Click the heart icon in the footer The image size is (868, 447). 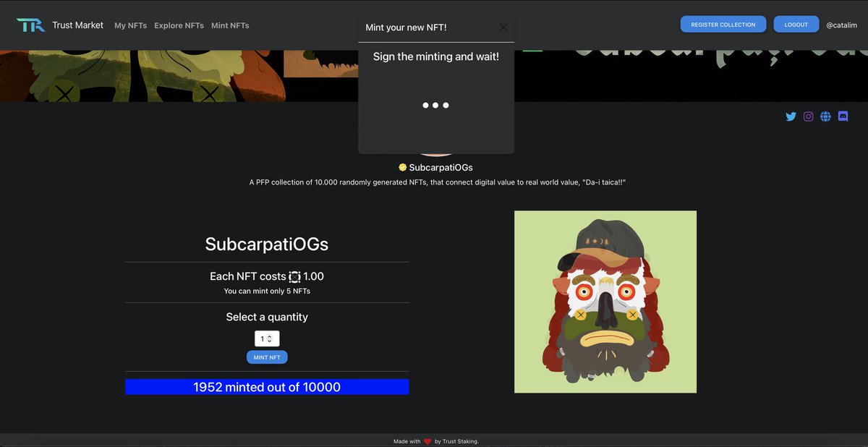tap(427, 441)
